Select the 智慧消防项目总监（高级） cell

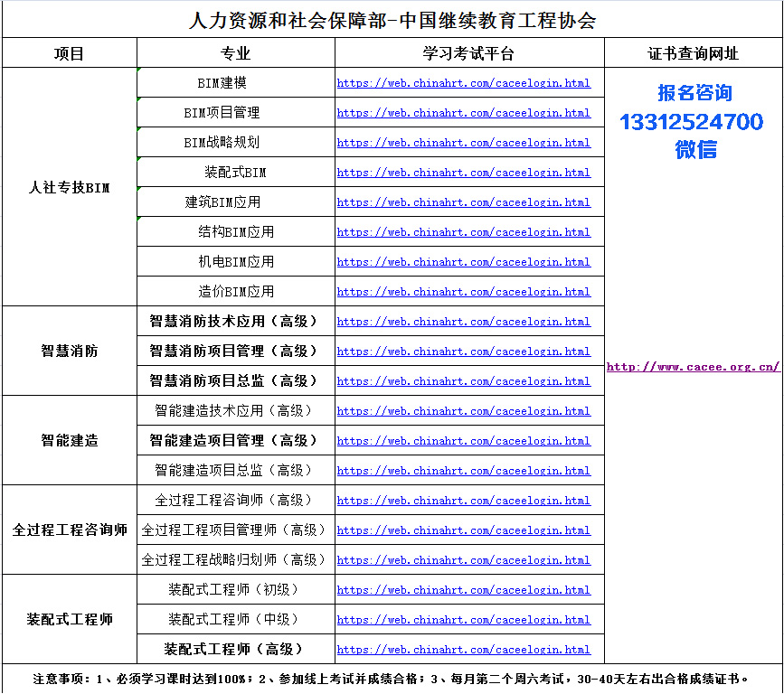click(235, 380)
